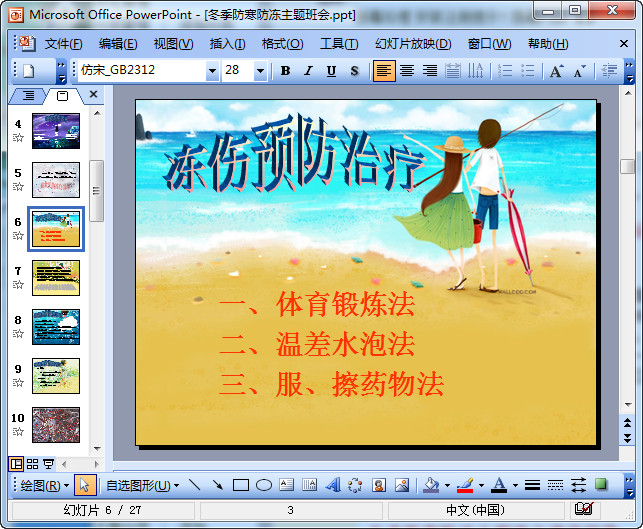
Task: Select the Arrow drawing tool
Action: click(217, 485)
